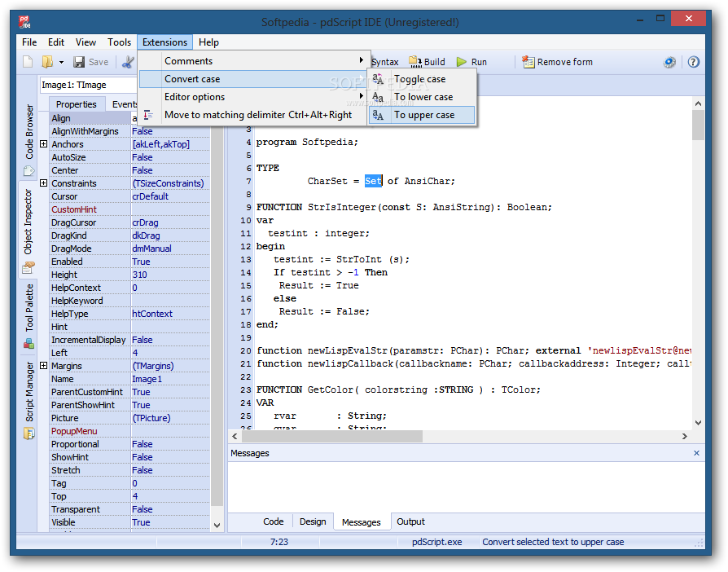This screenshot has height=572, width=728.
Task: Open the View menu
Action: [x=86, y=42]
